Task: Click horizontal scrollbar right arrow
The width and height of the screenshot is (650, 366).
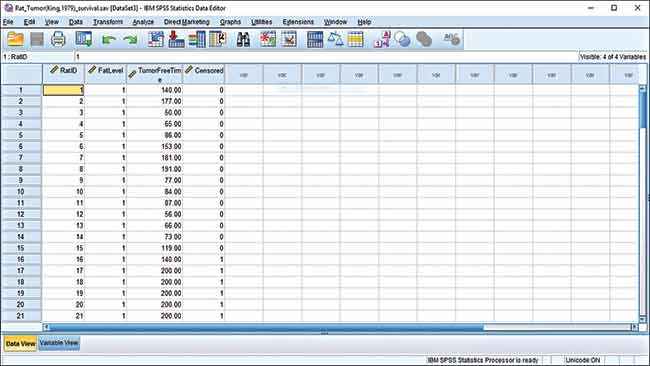Action: click(634, 327)
